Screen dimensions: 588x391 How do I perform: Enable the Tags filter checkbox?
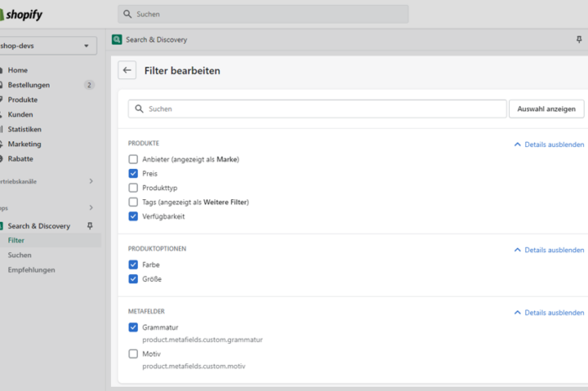[133, 202]
